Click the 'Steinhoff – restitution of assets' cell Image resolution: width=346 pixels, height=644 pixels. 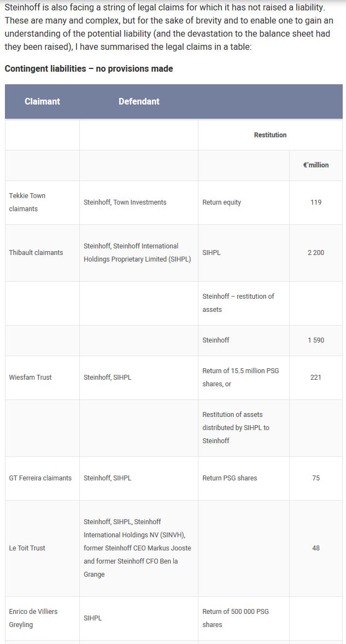(x=238, y=303)
